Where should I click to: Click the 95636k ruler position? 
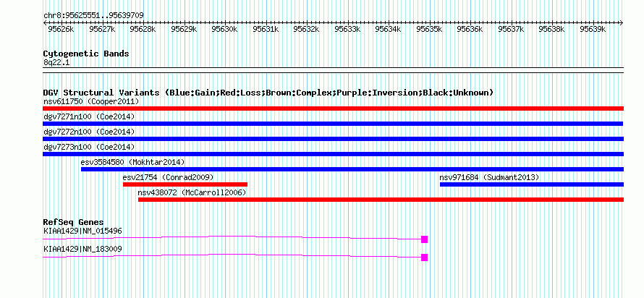coord(470,29)
